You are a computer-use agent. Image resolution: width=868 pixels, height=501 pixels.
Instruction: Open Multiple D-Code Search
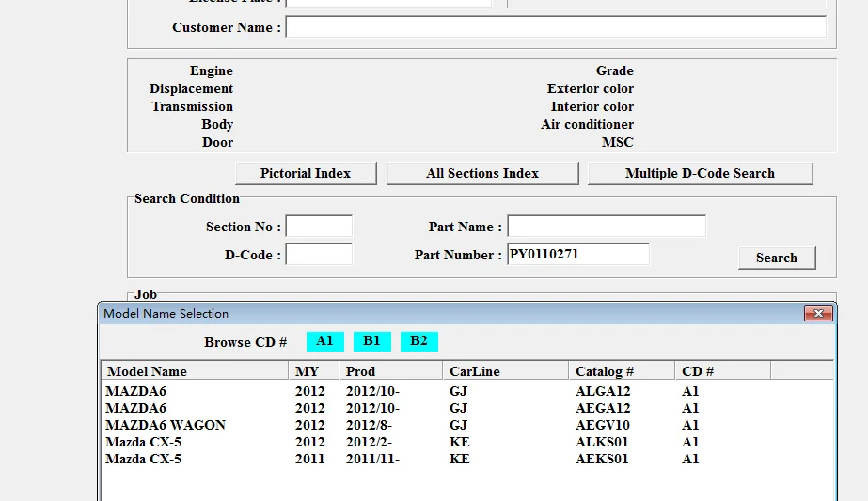700,173
